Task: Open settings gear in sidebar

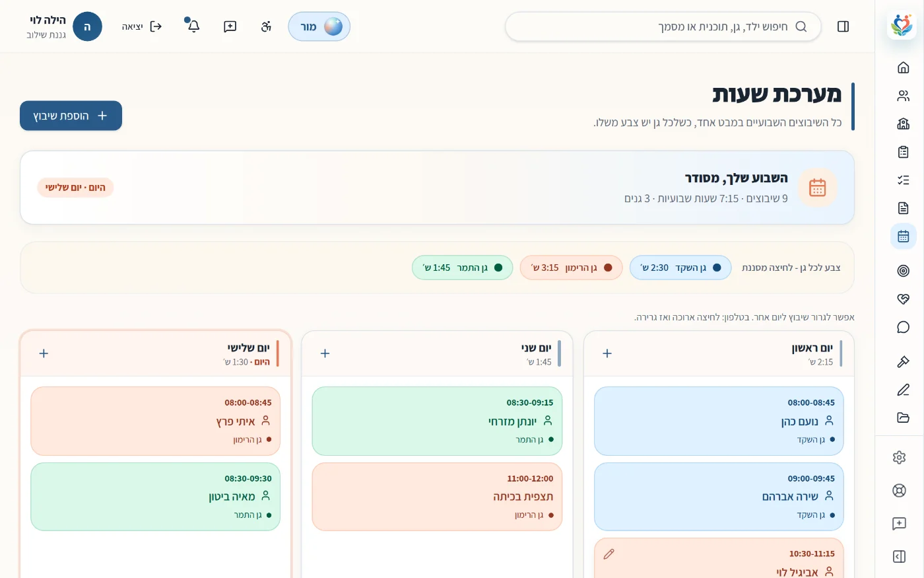Action: (x=899, y=457)
